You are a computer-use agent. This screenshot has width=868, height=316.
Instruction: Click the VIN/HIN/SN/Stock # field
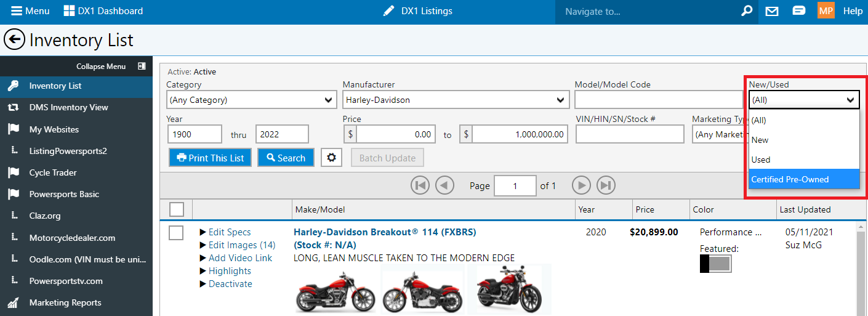[630, 134]
